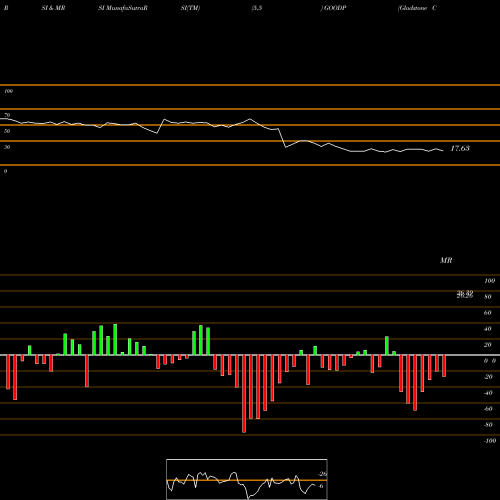Click the RSI axis label 50

(7, 131)
